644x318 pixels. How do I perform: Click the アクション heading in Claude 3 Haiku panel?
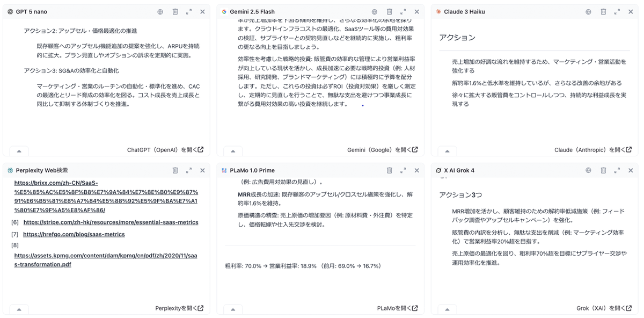click(x=457, y=38)
